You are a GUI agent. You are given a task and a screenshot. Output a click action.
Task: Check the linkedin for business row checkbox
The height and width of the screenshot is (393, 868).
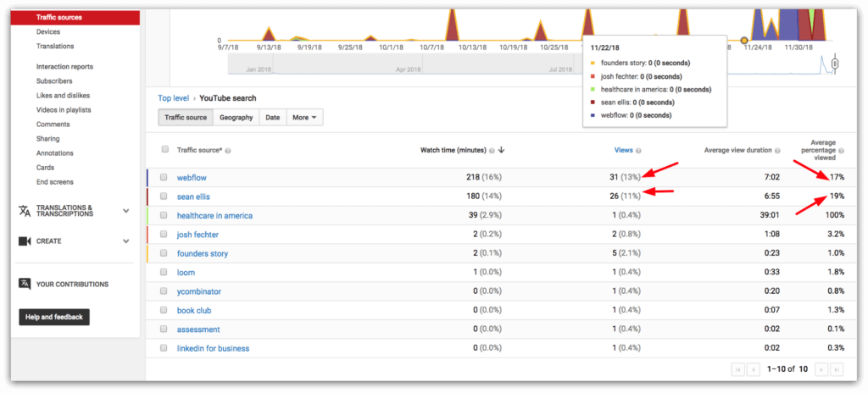(x=164, y=348)
